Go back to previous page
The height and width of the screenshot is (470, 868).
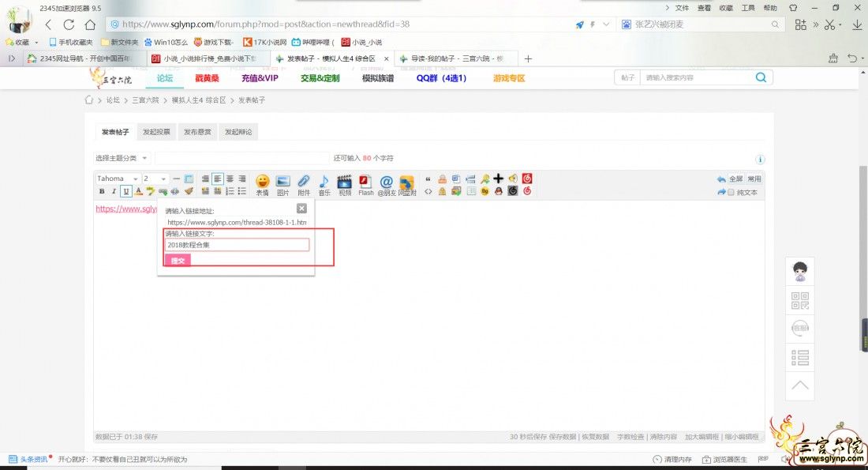[x=49, y=24]
